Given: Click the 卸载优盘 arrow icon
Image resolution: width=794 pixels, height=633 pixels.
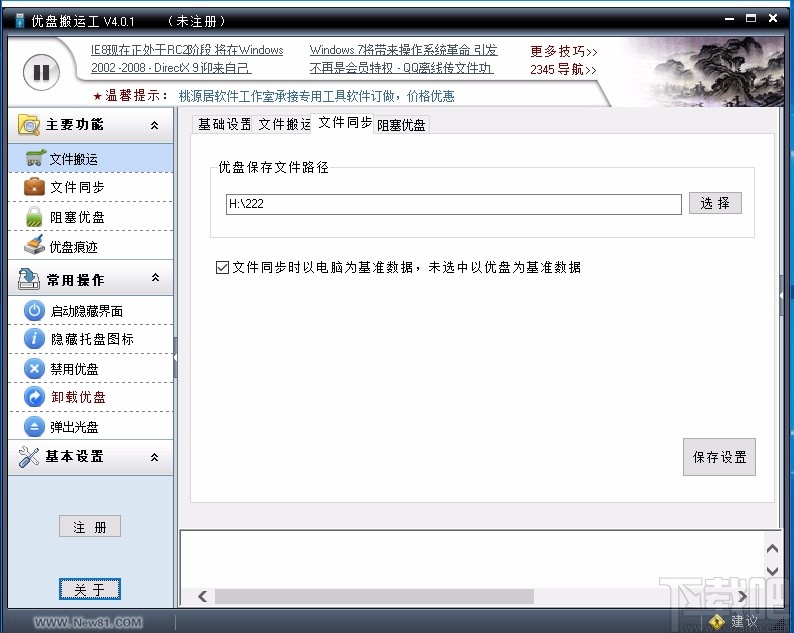Looking at the screenshot, I should click(34, 397).
